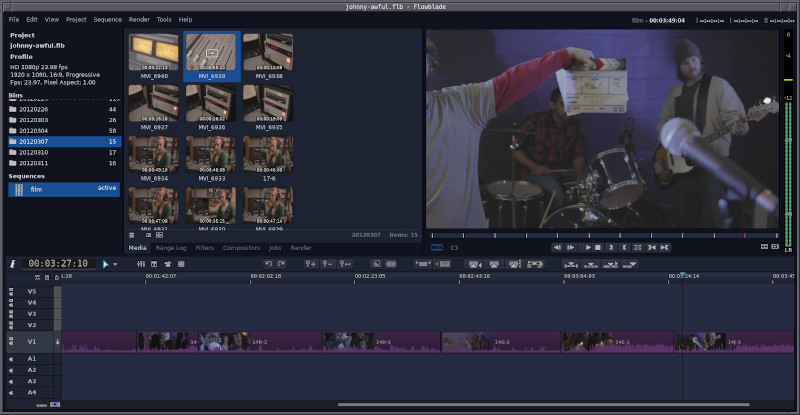Go to mark in point
Viewport: 800px width, 415px height.
(x=652, y=248)
